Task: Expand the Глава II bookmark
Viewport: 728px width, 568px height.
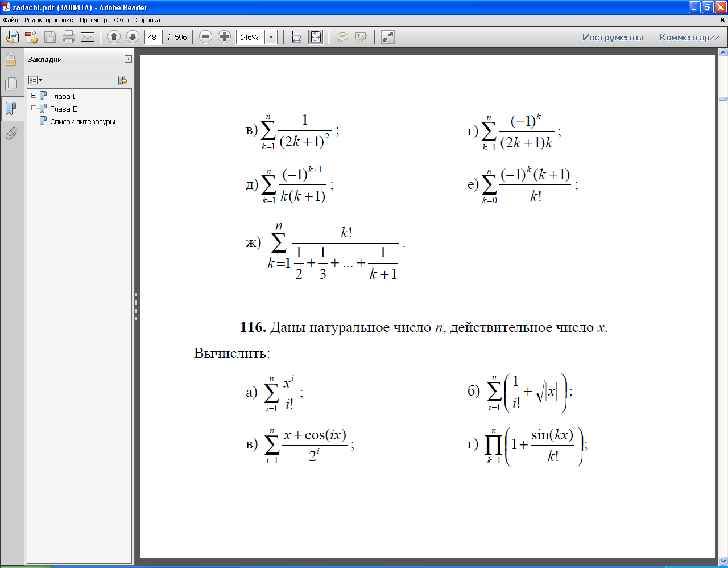Action: pos(34,108)
